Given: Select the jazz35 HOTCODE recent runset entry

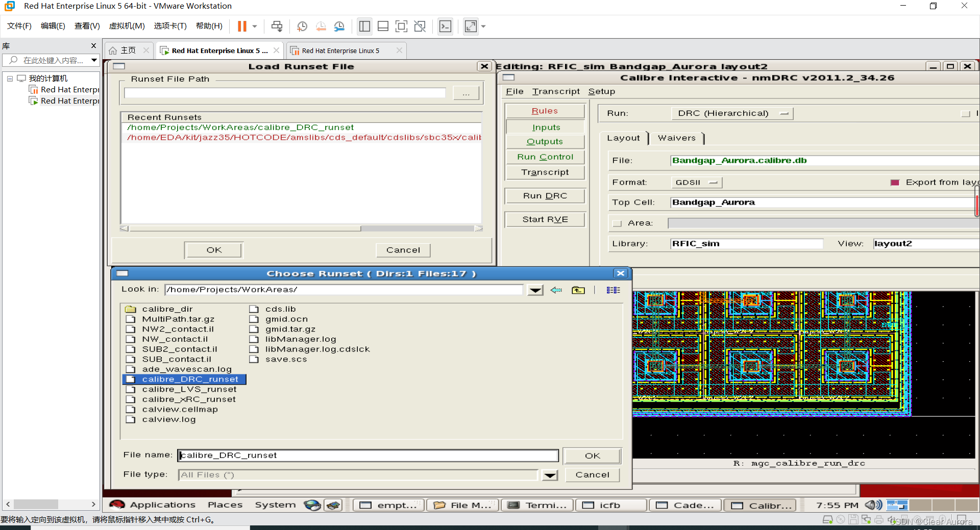Looking at the screenshot, I should (303, 138).
